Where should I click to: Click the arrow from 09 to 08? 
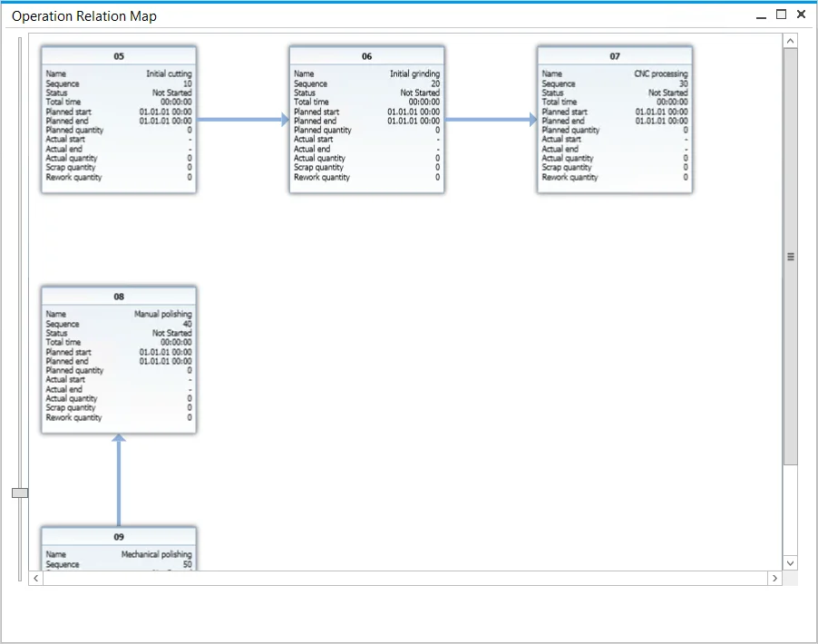click(x=119, y=481)
